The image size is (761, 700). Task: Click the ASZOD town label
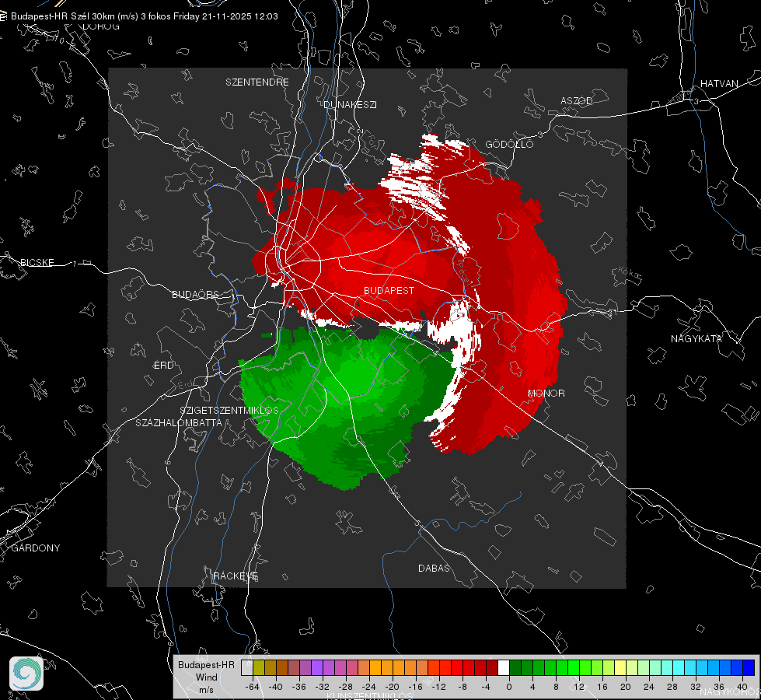[x=577, y=100]
